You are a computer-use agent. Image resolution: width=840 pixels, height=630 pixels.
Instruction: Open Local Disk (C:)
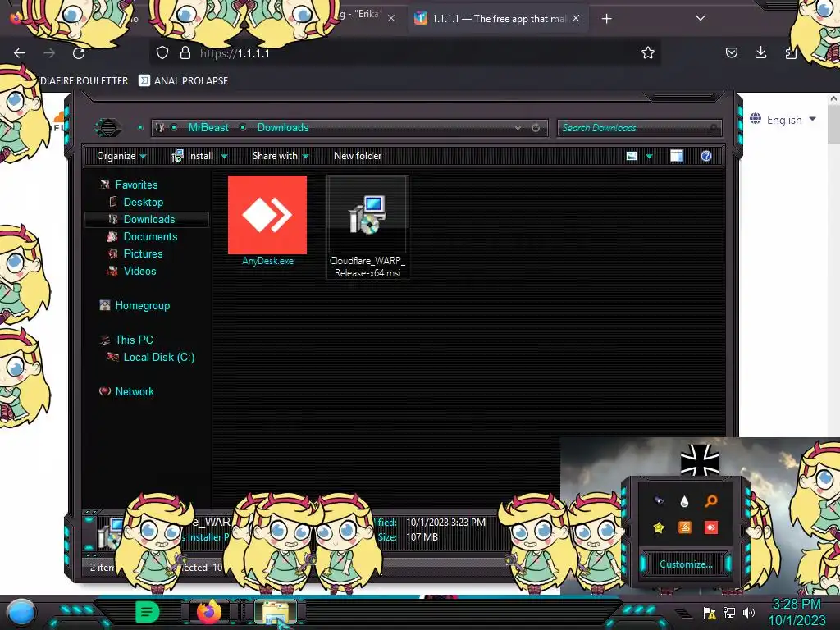coord(158,357)
